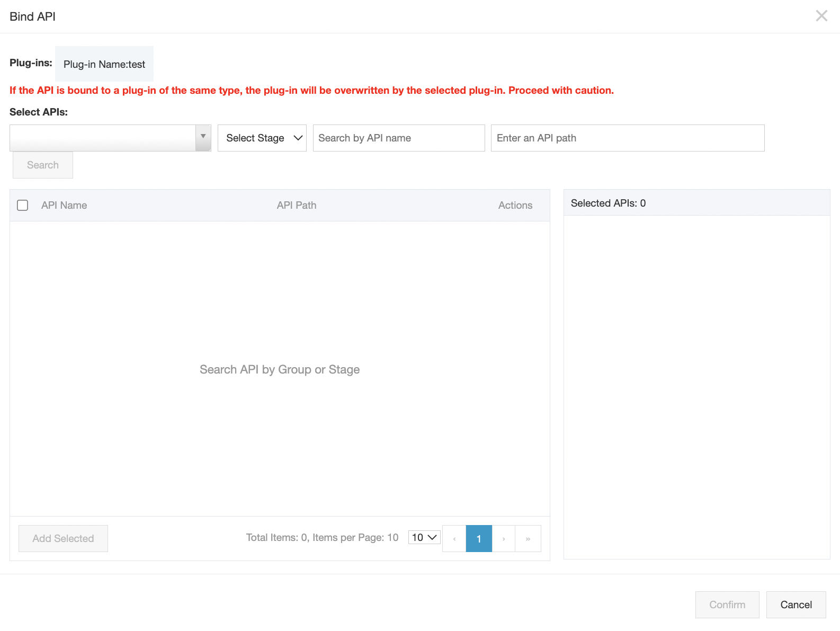Click the API Name column header
840x631 pixels.
(x=64, y=205)
